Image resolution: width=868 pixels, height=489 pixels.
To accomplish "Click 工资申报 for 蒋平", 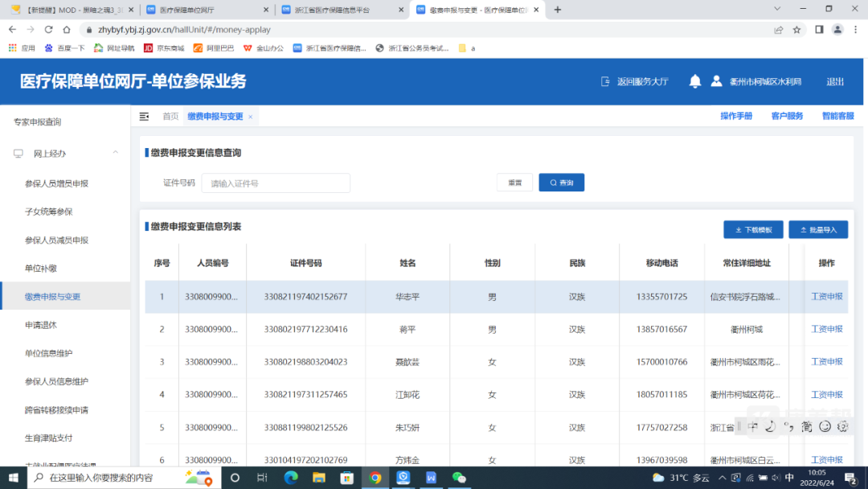I will [x=826, y=329].
